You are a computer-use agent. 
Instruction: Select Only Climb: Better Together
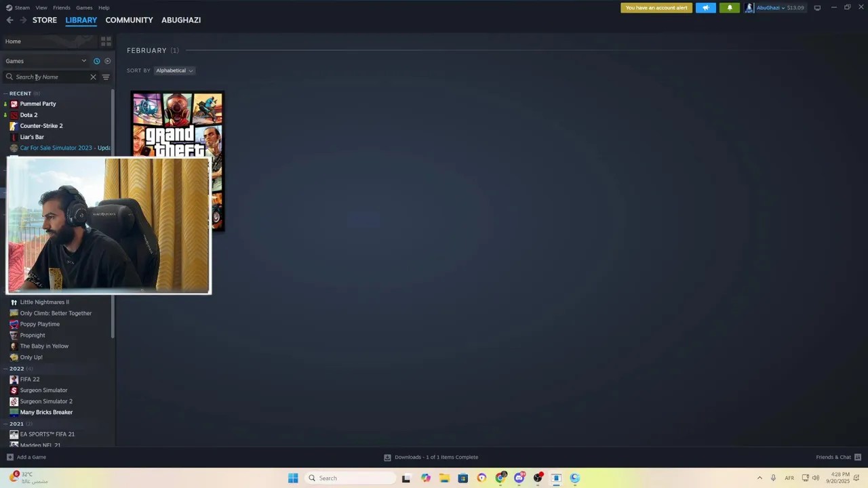tap(56, 313)
